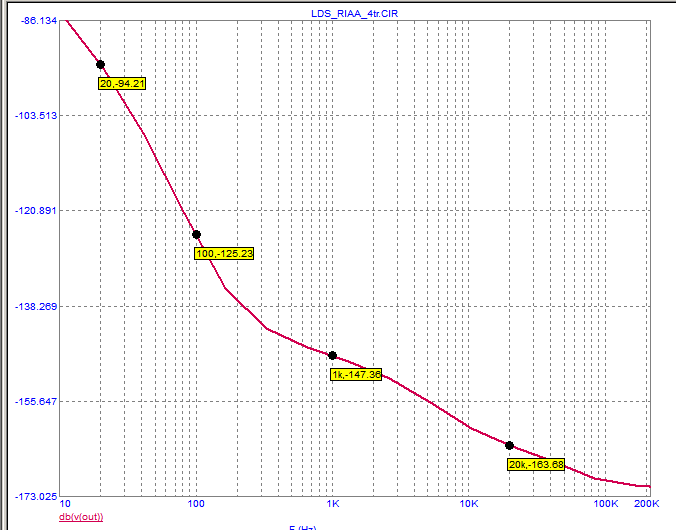The image size is (676, 530).
Task: Click the 1K x-axis frequency label
Action: pyautogui.click(x=332, y=504)
